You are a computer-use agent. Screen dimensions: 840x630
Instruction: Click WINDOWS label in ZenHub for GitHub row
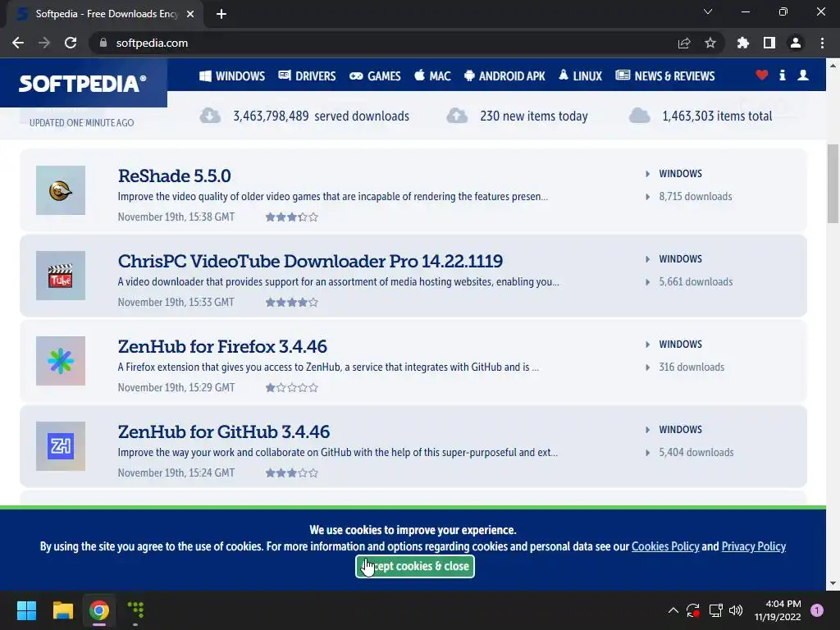click(680, 429)
